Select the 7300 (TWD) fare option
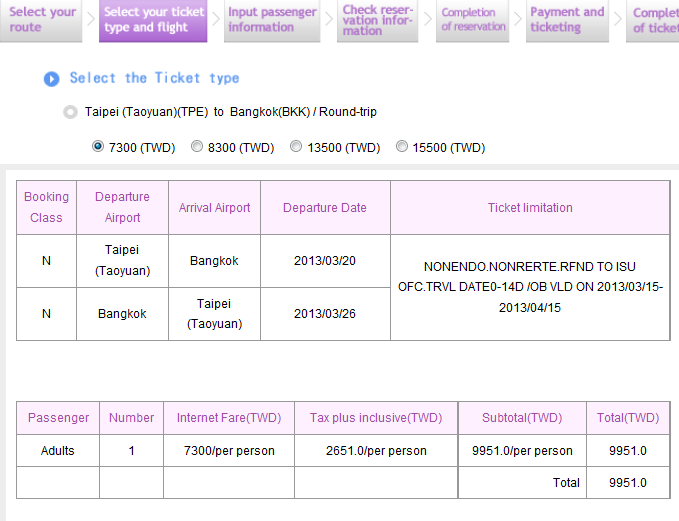Screen dimensions: 679x521 [98, 146]
